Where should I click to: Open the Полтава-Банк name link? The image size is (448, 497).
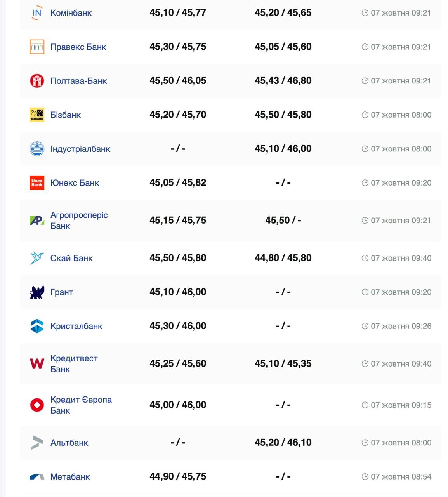tap(78, 81)
